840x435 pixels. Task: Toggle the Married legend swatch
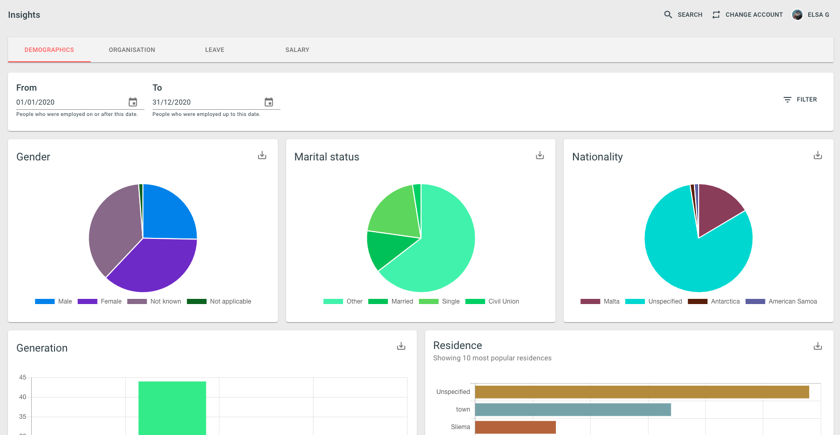coord(378,302)
